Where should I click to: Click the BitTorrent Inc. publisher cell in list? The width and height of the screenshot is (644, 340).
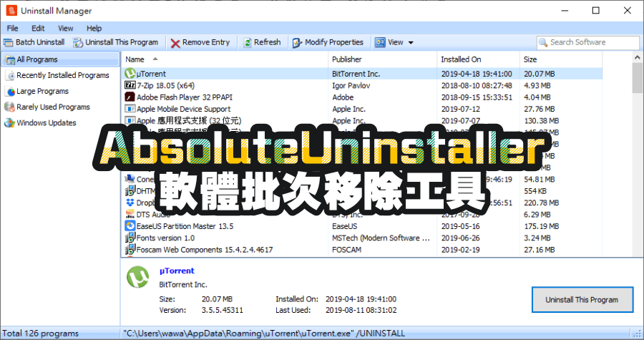pyautogui.click(x=356, y=74)
